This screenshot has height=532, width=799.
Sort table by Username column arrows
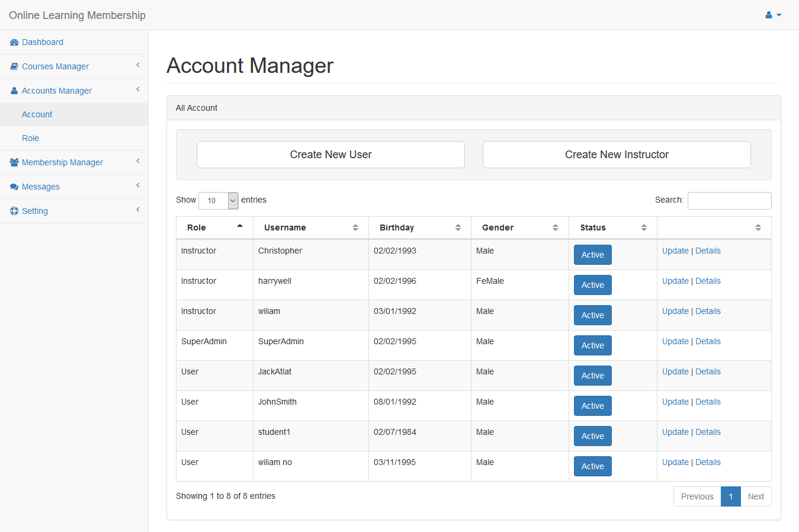tap(355, 228)
